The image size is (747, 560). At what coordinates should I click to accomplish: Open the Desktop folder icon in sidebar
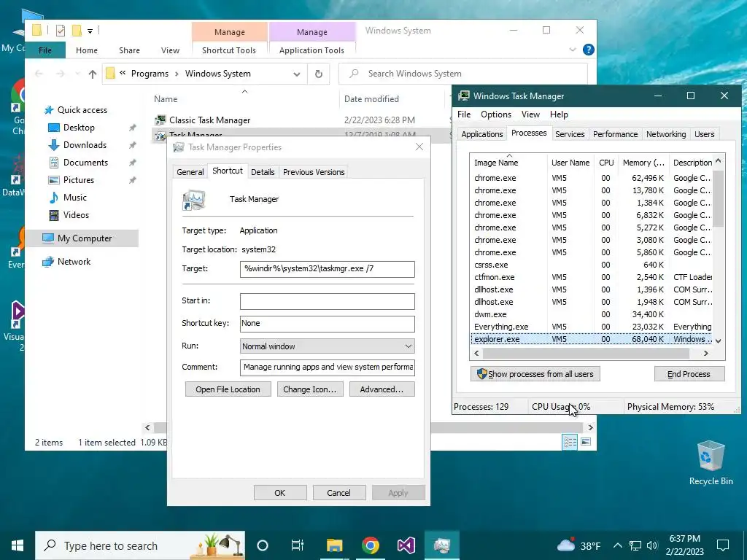click(x=54, y=128)
